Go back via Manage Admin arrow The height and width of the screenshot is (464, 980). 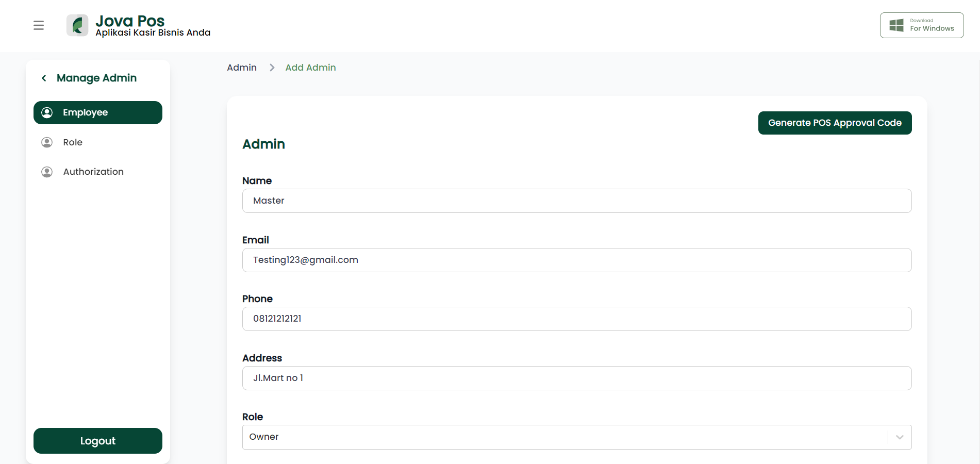tap(44, 78)
